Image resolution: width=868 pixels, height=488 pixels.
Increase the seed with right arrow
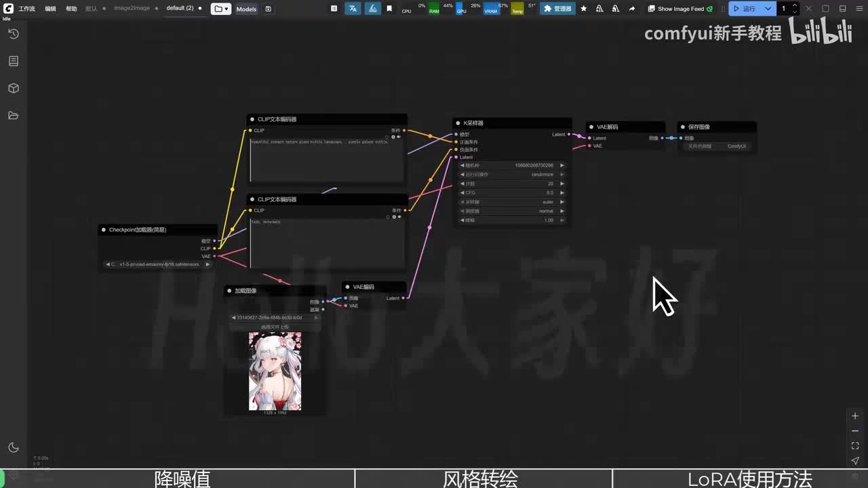click(x=562, y=165)
